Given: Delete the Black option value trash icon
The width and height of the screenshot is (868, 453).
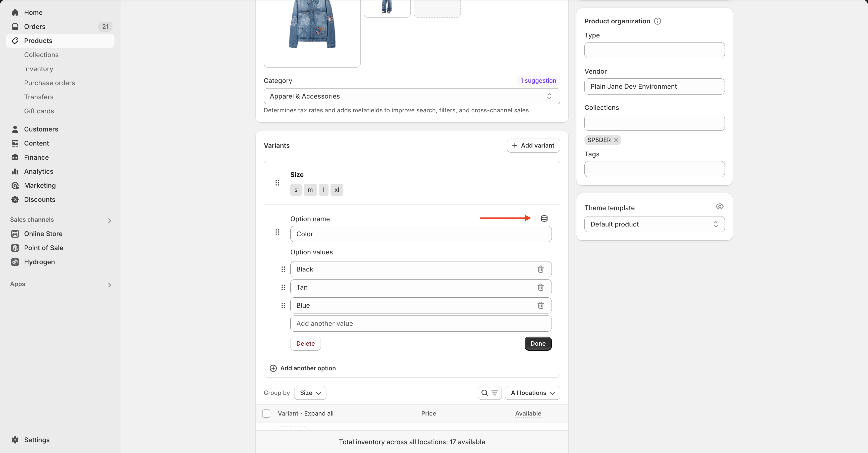Looking at the screenshot, I should (540, 269).
